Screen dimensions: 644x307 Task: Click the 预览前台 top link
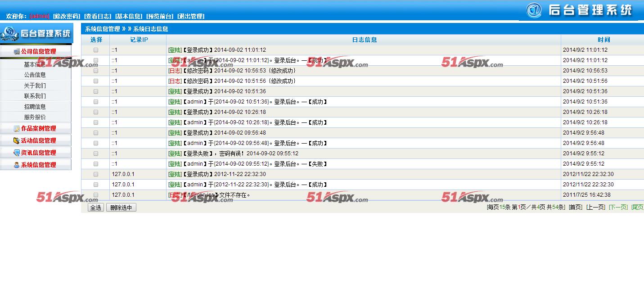click(160, 16)
